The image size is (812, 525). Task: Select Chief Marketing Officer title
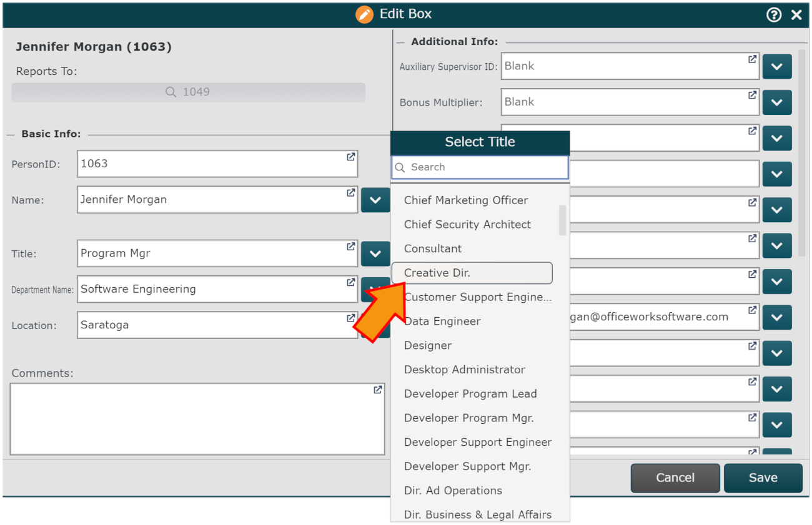pyautogui.click(x=466, y=200)
